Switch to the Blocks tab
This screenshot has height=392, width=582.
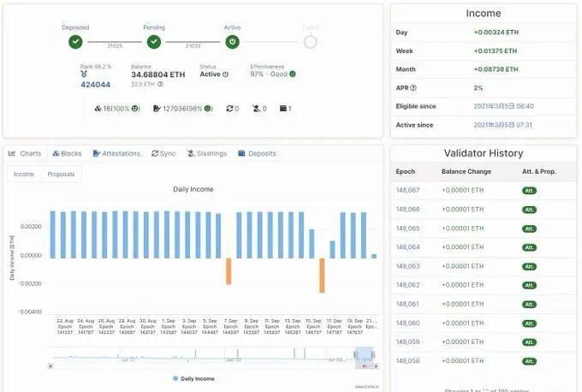[67, 153]
